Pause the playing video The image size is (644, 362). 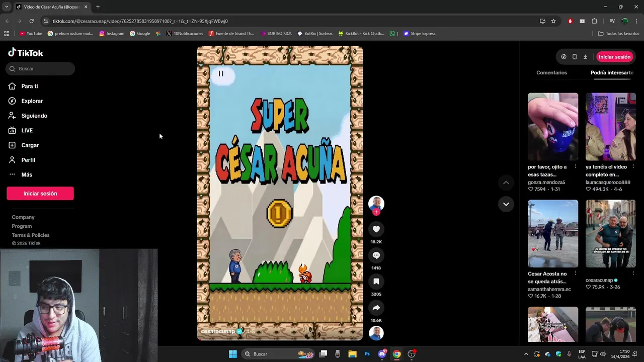coord(221,73)
